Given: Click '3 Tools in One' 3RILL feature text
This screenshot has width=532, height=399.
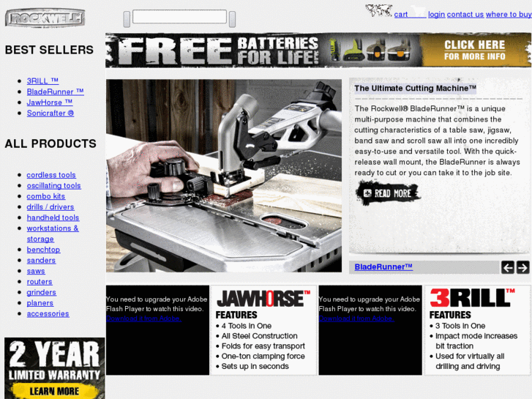Looking at the screenshot, I should pyautogui.click(x=460, y=326).
